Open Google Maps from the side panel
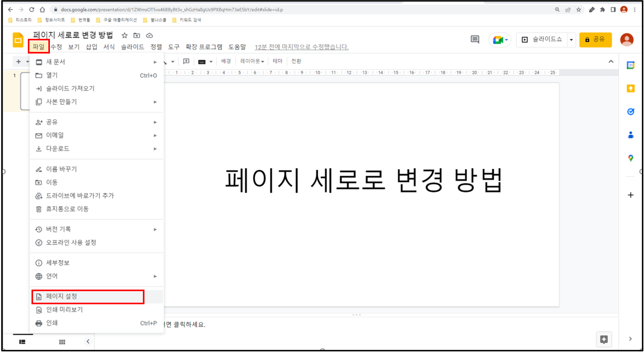The image size is (644, 352). [x=630, y=157]
